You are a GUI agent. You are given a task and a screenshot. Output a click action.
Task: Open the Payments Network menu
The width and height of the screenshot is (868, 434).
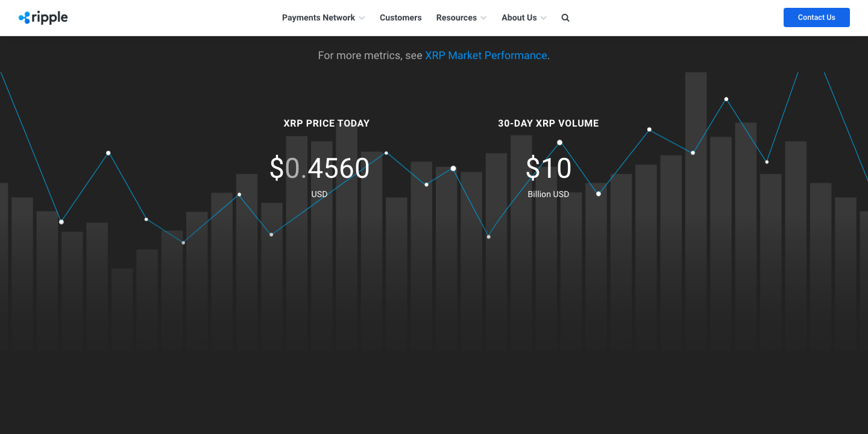pyautogui.click(x=318, y=18)
